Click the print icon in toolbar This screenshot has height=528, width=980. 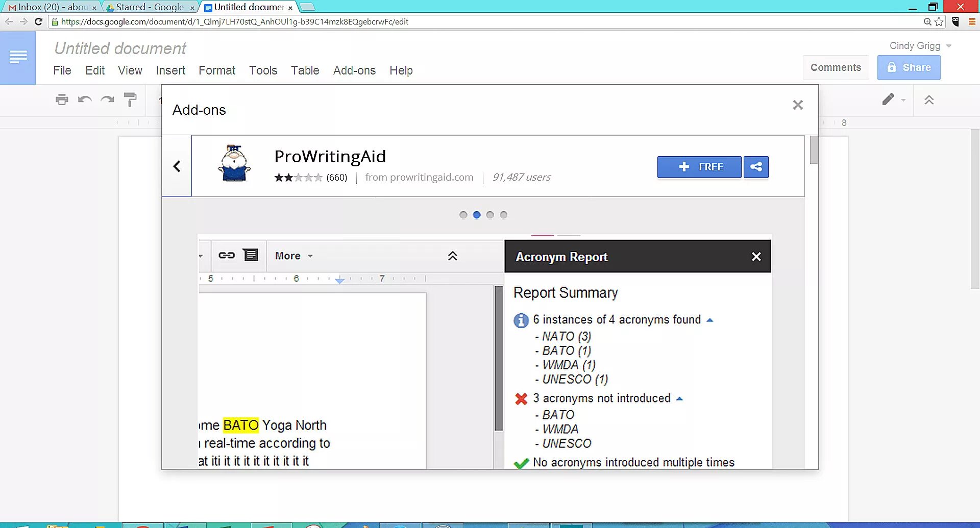coord(62,99)
